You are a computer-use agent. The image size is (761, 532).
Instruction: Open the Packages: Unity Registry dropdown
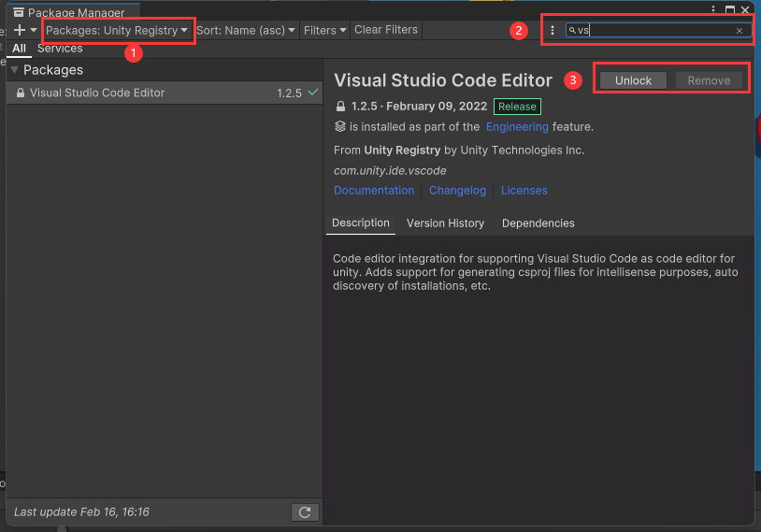click(x=117, y=30)
